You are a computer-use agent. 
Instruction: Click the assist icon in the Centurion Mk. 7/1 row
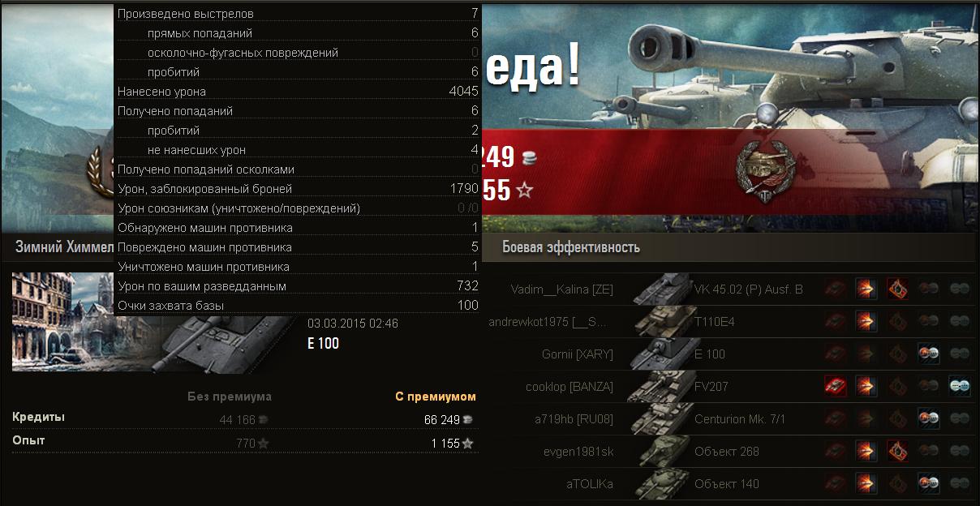928,418
